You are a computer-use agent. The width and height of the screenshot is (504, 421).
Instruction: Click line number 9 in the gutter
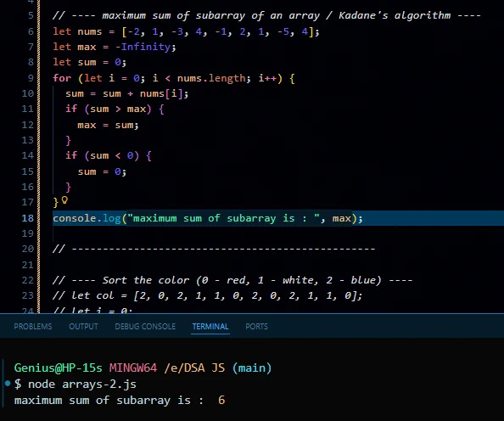31,78
